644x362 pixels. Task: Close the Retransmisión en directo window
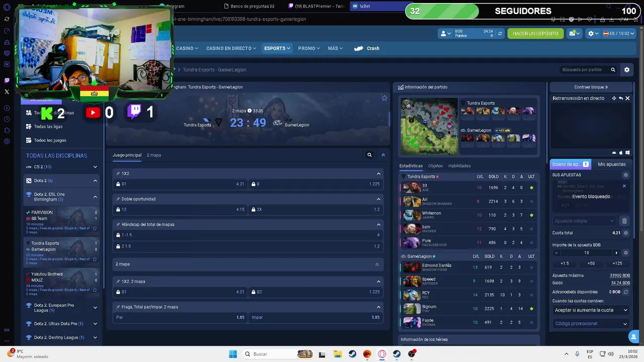[627, 98]
